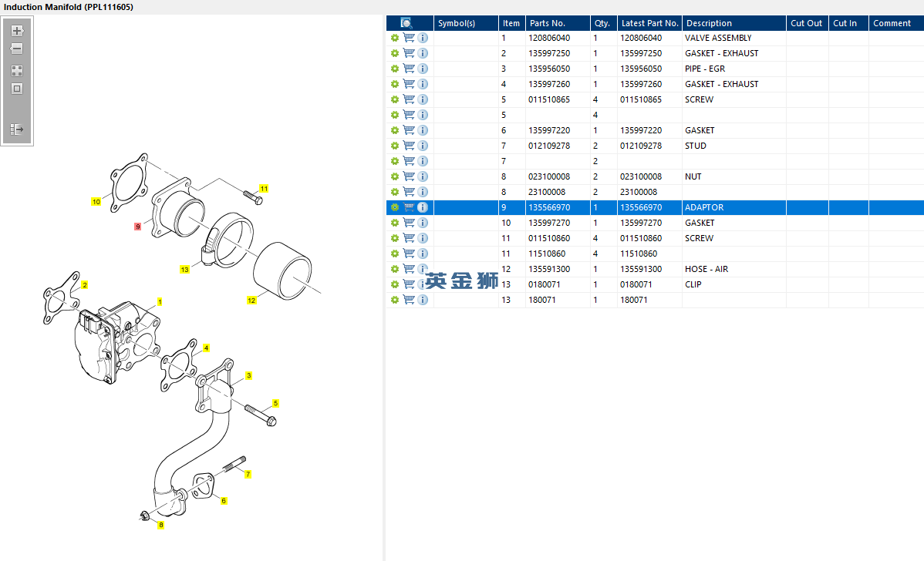Click the Cut In column header
The image size is (924, 561).
(848, 23)
